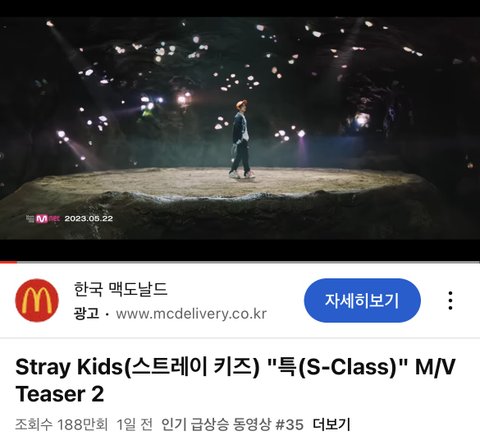This screenshot has height=445, width=480.
Task: Click the 한국 맥도날드 advertiser name
Action: coord(120,289)
